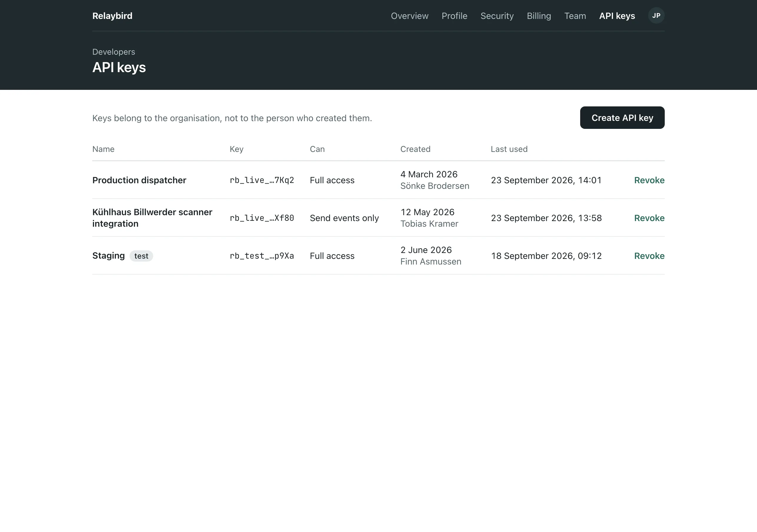Click the Developers breadcrumb label
This screenshot has height=532, width=757.
pyautogui.click(x=114, y=52)
